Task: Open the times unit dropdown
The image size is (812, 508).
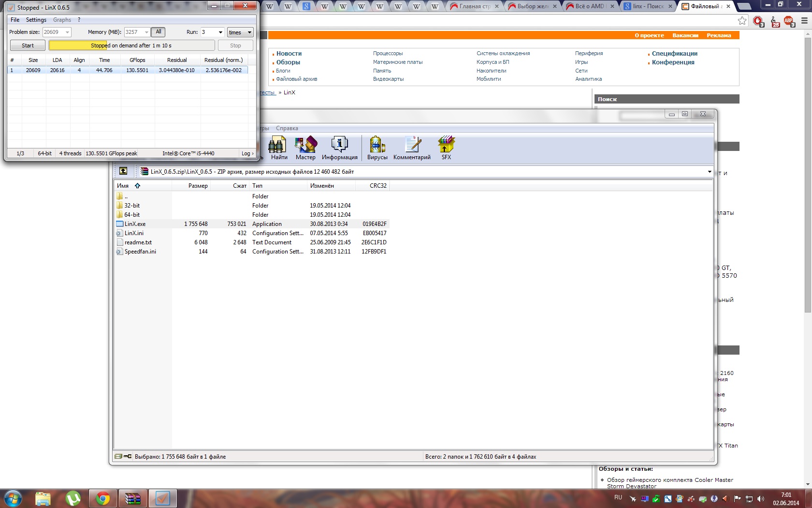Action: tap(240, 32)
